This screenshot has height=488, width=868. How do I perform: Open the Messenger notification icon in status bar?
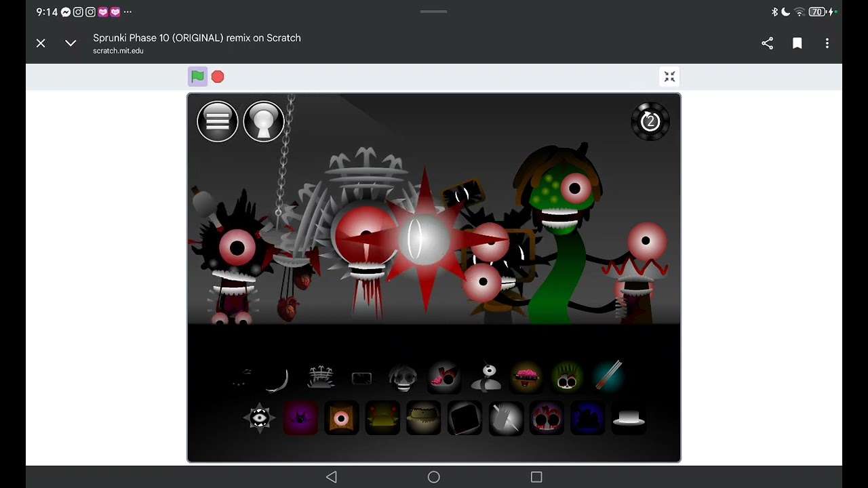point(66,12)
